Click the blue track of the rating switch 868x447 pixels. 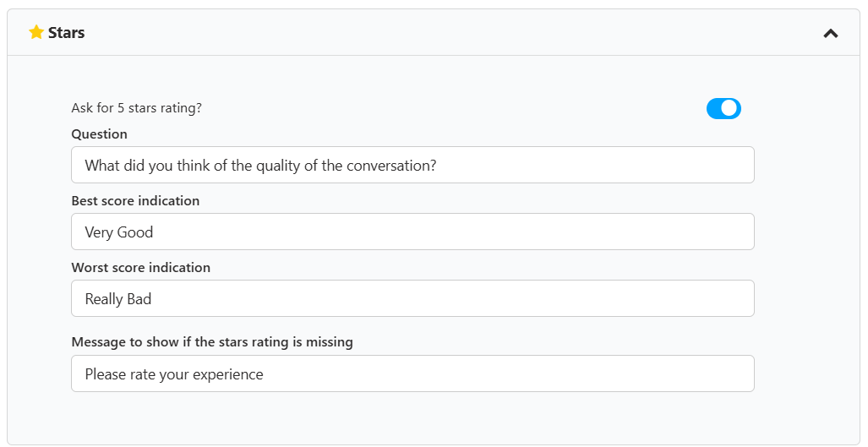pyautogui.click(x=713, y=108)
